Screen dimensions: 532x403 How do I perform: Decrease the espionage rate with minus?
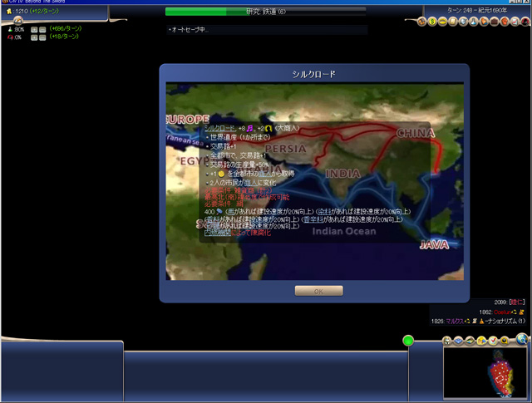tap(42, 37)
